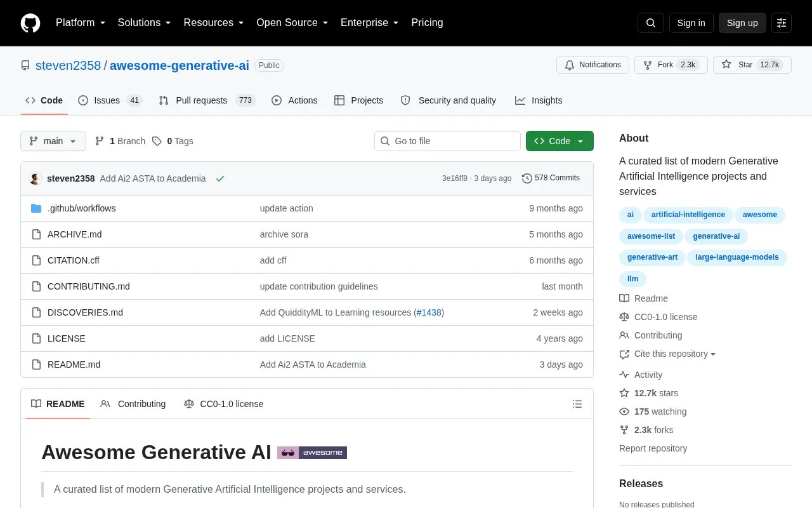This screenshot has height=508, width=812.
Task: Click the Go to file search field
Action: (447, 141)
